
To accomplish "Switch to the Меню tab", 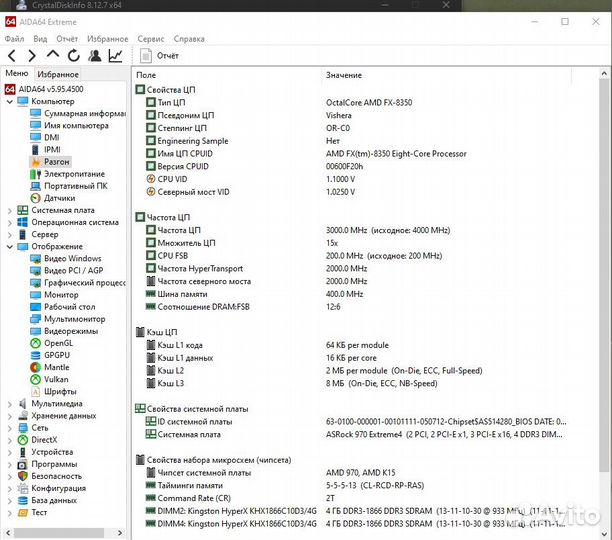I will (17, 73).
